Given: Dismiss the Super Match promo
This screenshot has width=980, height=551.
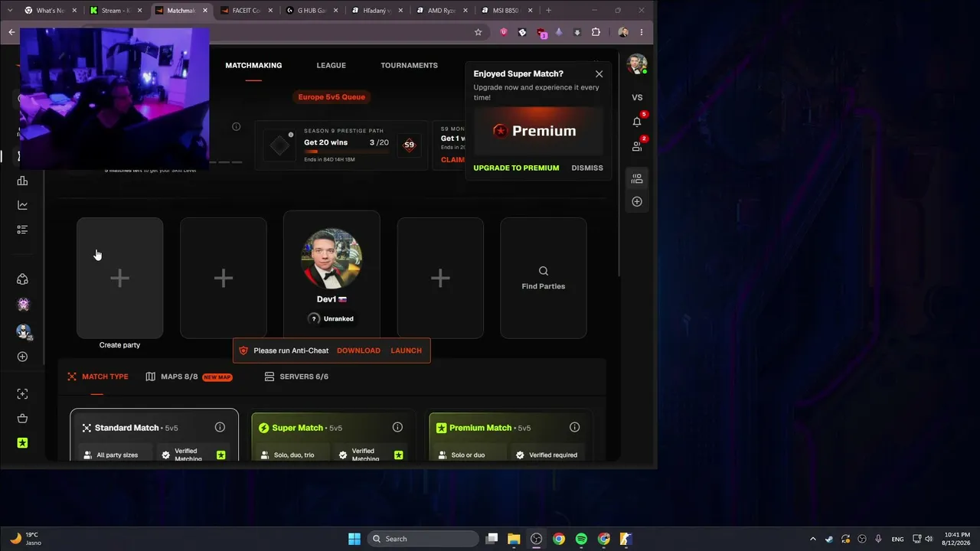Looking at the screenshot, I should pos(587,168).
